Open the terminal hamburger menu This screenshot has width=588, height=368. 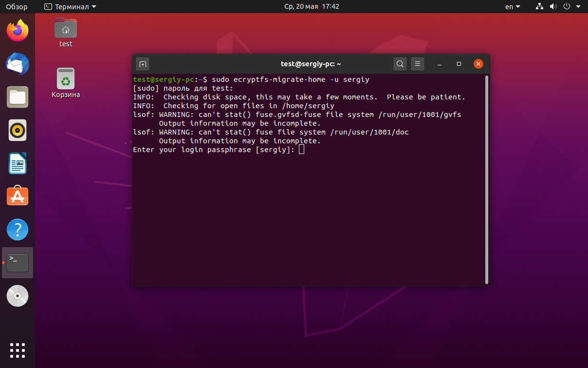pos(418,64)
